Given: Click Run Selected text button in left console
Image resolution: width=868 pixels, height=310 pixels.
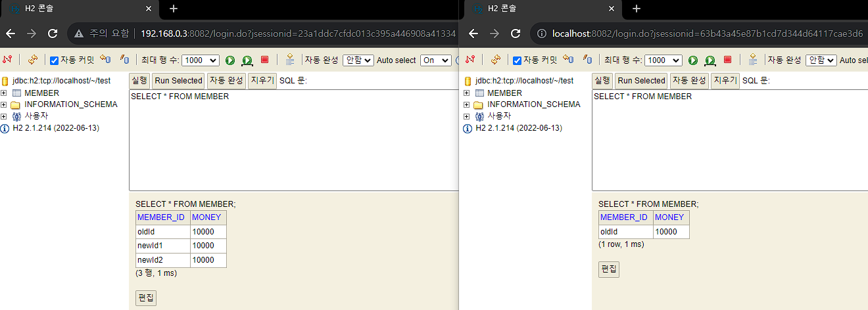Looking at the screenshot, I should click(x=178, y=81).
